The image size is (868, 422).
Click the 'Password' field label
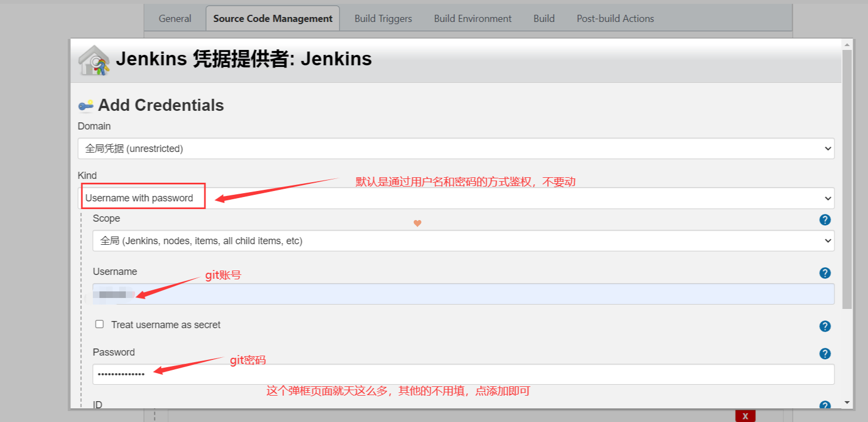[x=114, y=352]
